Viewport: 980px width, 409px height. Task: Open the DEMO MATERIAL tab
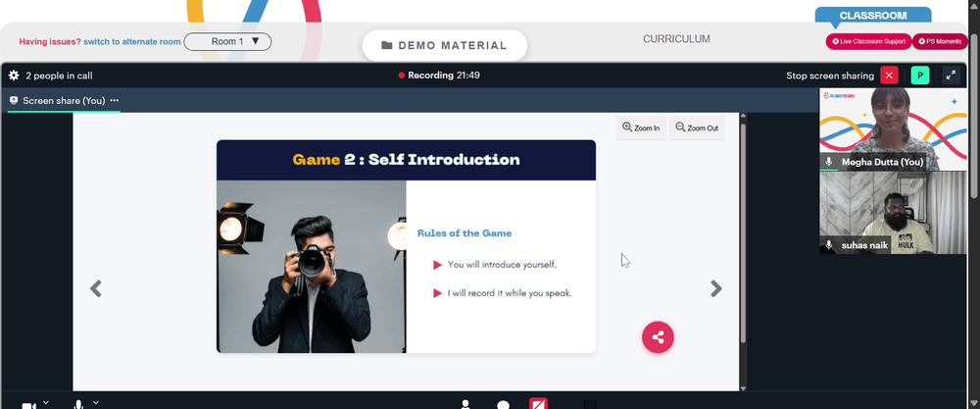click(x=444, y=45)
